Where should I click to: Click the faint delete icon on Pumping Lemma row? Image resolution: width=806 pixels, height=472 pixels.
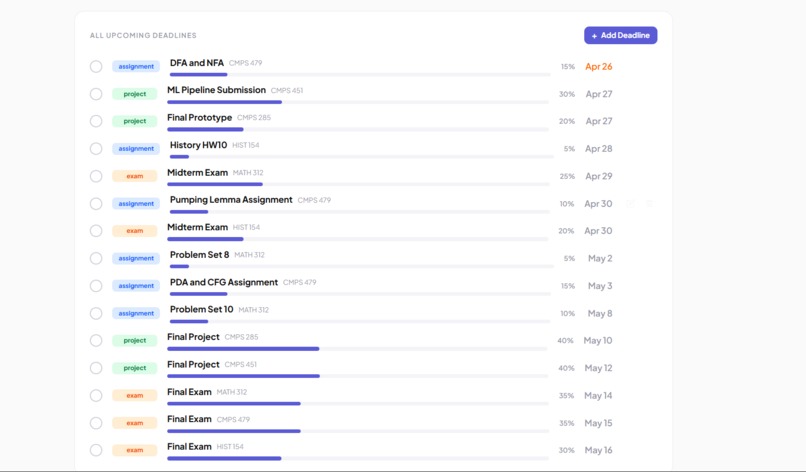pyautogui.click(x=649, y=204)
